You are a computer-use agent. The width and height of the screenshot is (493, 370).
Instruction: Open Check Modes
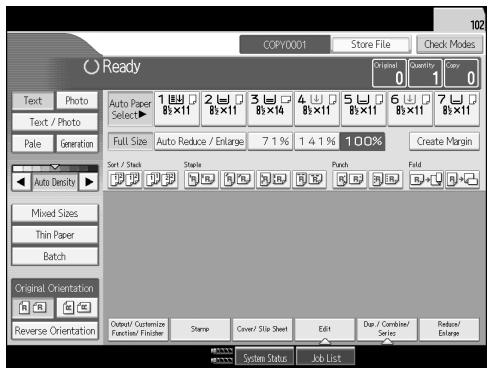tap(449, 44)
